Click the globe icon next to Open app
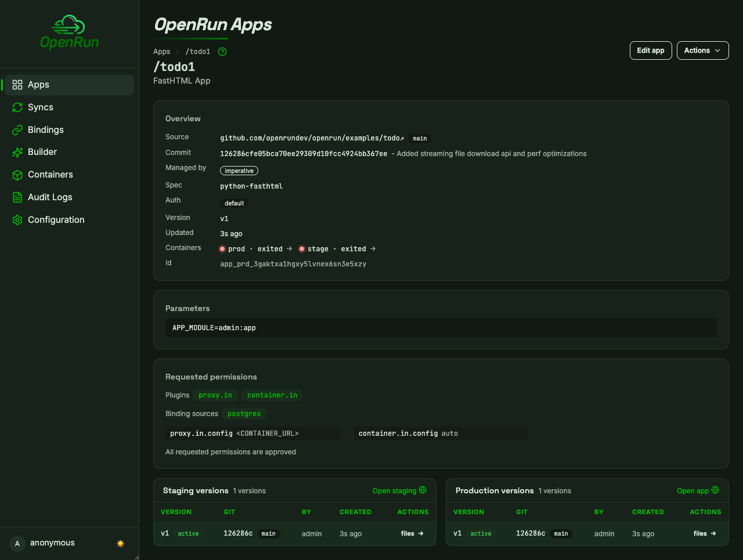Image resolution: width=743 pixels, height=560 pixels. (x=715, y=490)
